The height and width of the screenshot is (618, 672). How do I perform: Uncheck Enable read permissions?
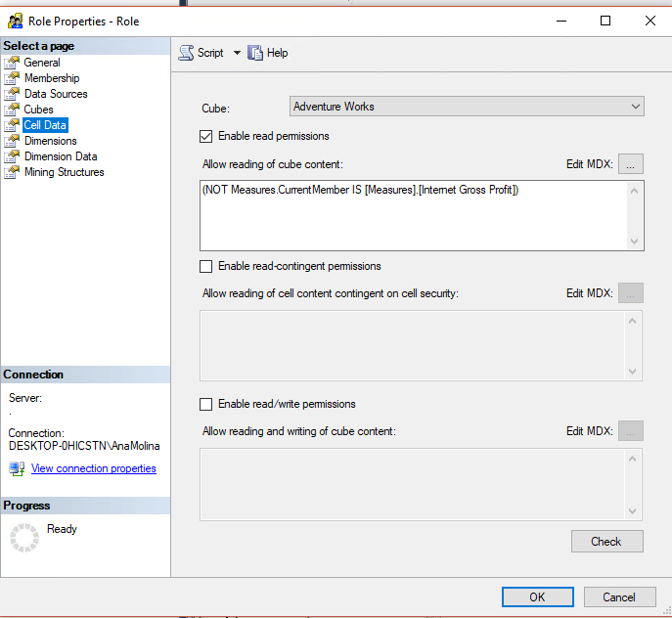(205, 136)
